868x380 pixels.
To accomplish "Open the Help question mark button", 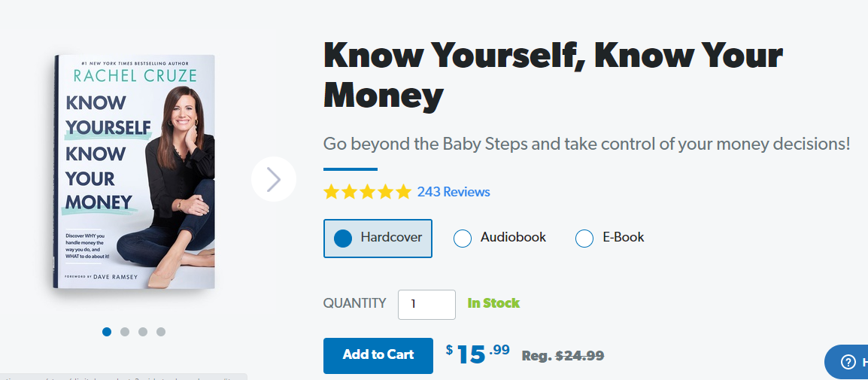I will (848, 362).
